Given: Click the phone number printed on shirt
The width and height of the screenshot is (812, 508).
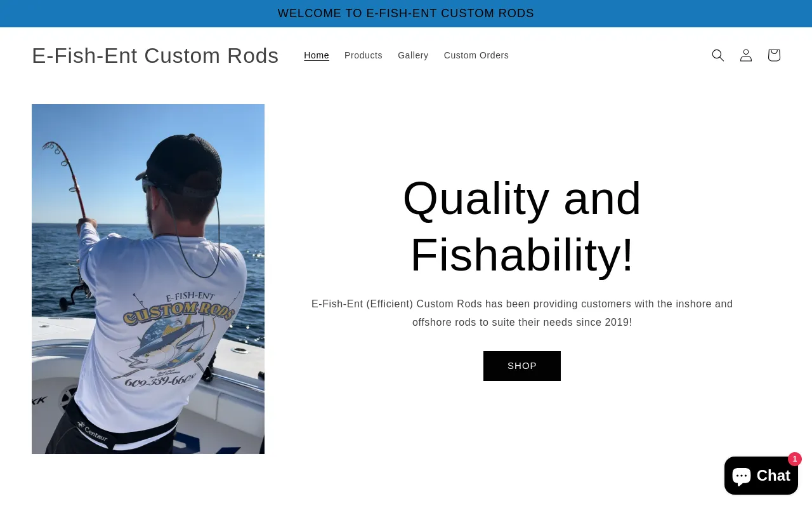Looking at the screenshot, I should (159, 380).
